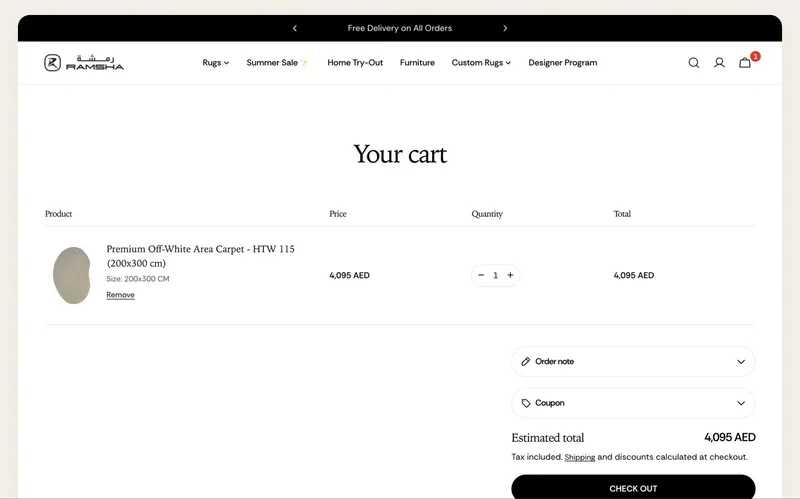Image resolution: width=800 pixels, height=499 pixels.
Task: Expand the Coupon section
Action: [633, 403]
